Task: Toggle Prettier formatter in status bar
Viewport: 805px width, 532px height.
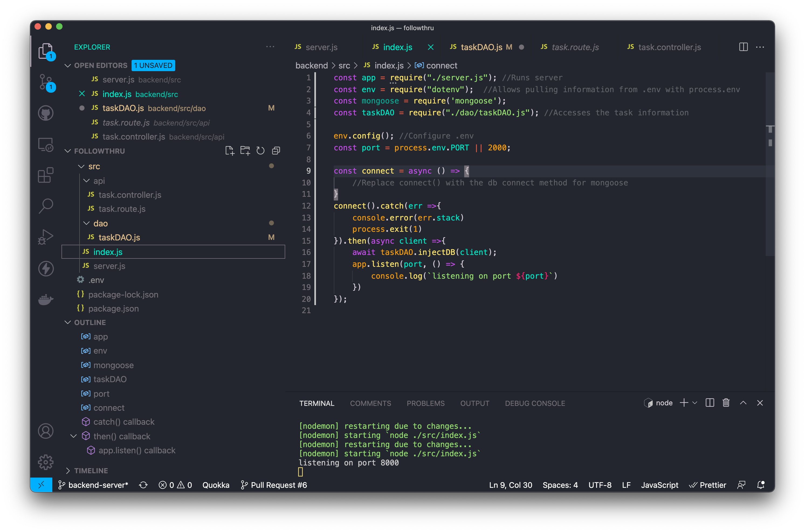Action: (708, 485)
